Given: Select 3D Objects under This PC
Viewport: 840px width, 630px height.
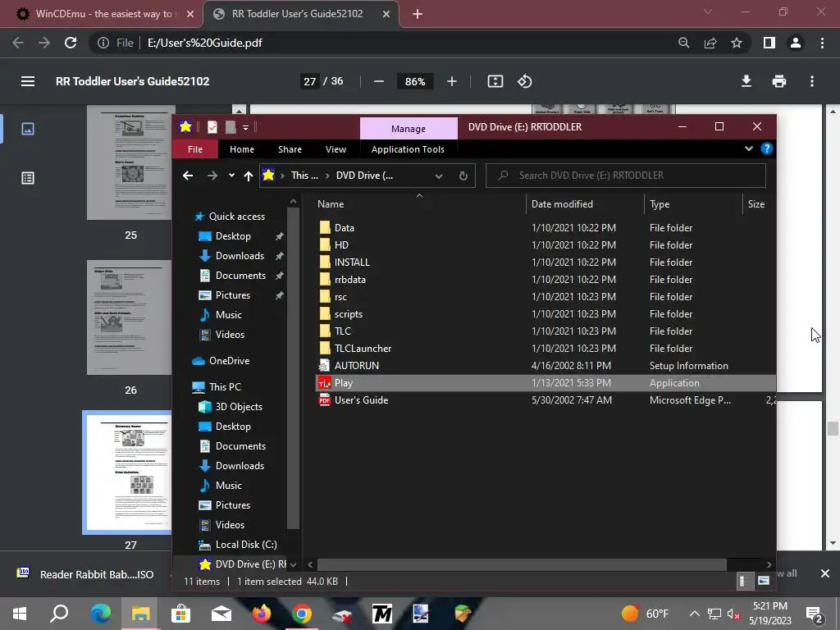Looking at the screenshot, I should (x=239, y=407).
